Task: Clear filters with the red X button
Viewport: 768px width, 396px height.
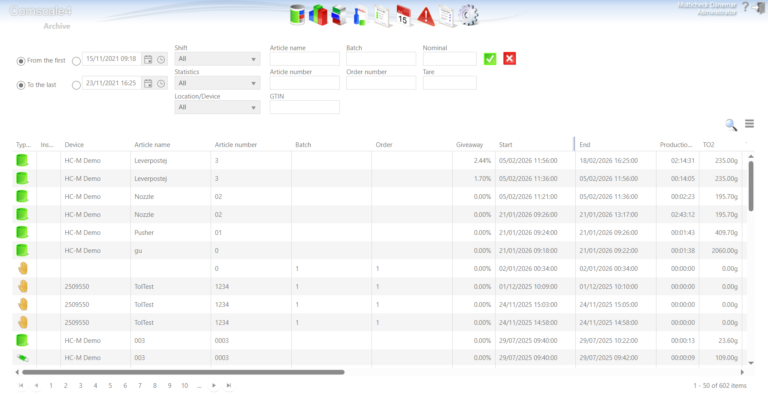Action: coord(509,59)
